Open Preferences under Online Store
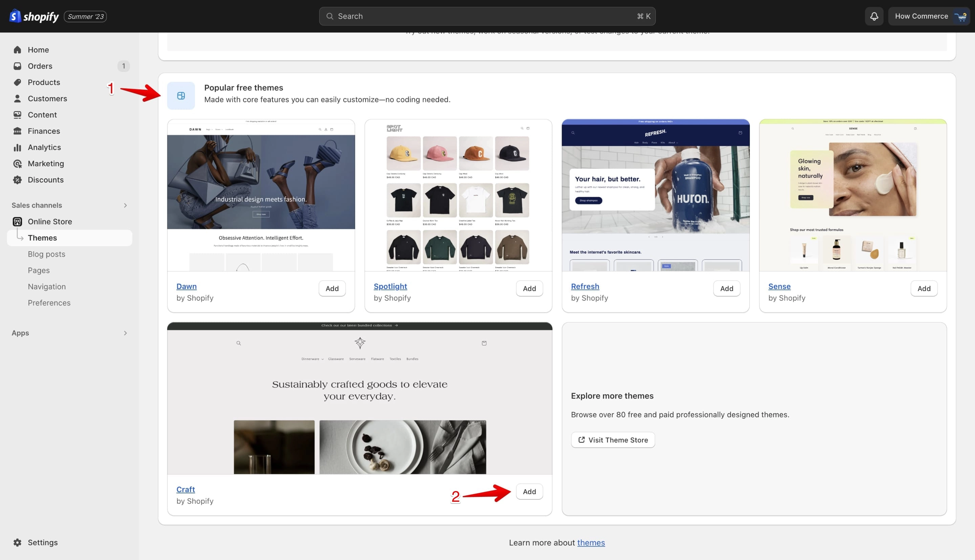Image resolution: width=975 pixels, height=560 pixels. pos(49,303)
